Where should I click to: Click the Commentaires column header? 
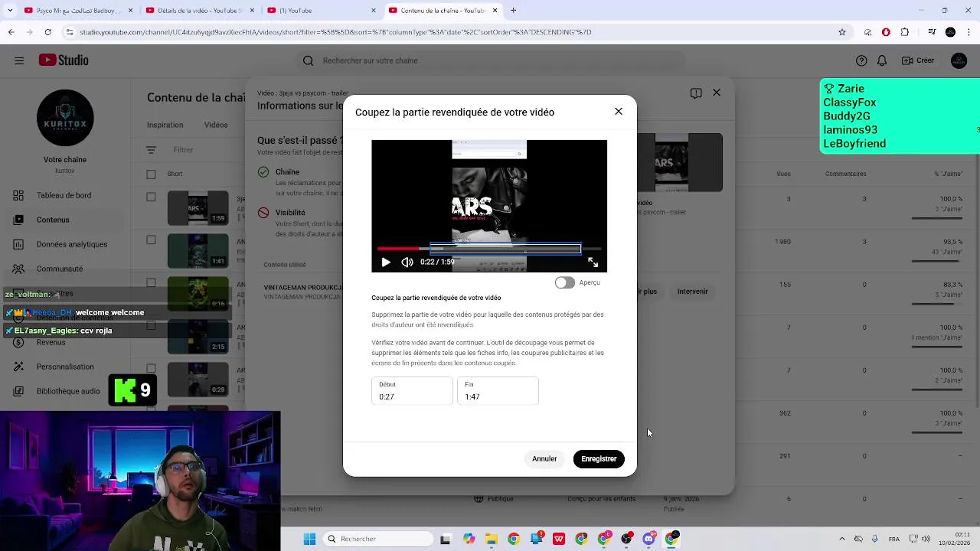846,174
